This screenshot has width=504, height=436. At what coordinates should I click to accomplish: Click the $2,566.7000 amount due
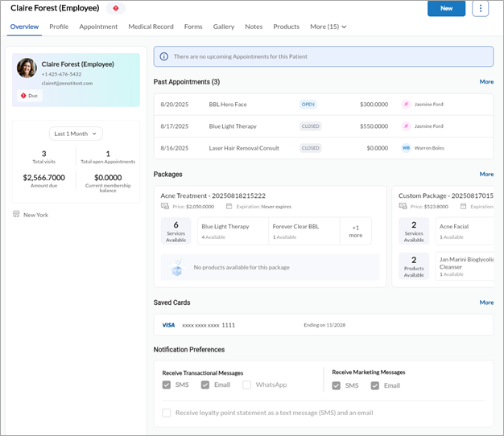[44, 178]
